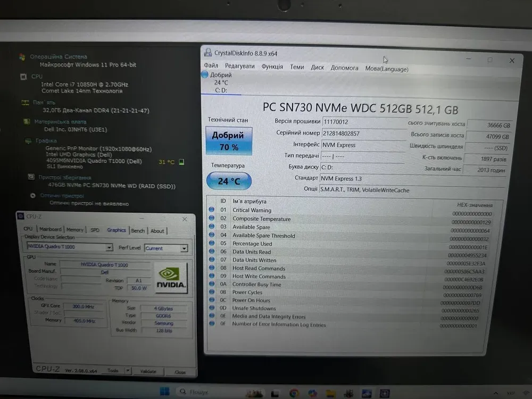Click the storage drive icon beside Пристрої зберігання
Viewport: 532px width, 399px height.
point(31,178)
